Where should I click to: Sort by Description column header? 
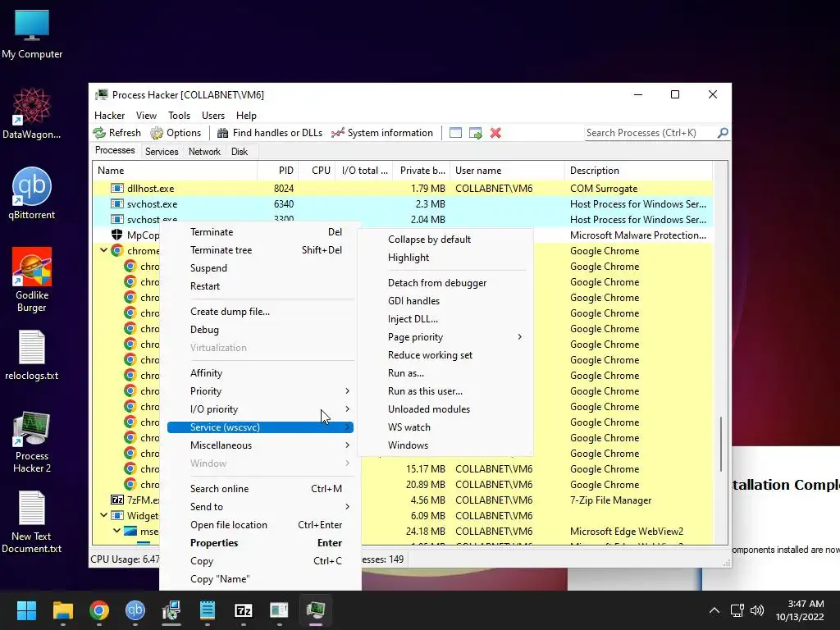point(638,171)
